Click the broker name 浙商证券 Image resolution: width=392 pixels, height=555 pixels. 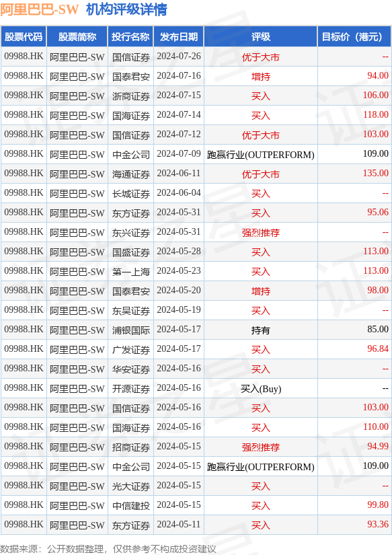tap(131, 96)
